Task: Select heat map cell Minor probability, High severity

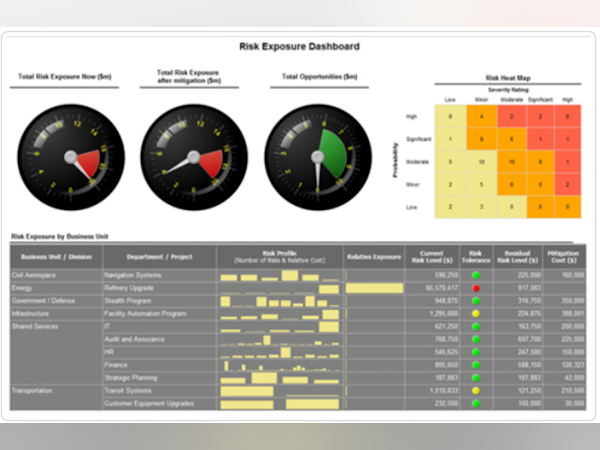Action: click(568, 184)
